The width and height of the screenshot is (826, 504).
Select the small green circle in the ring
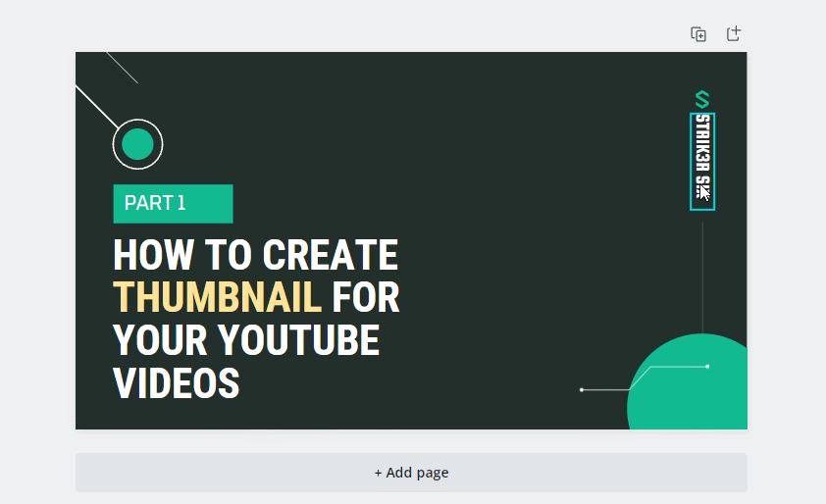pyautogui.click(x=137, y=144)
